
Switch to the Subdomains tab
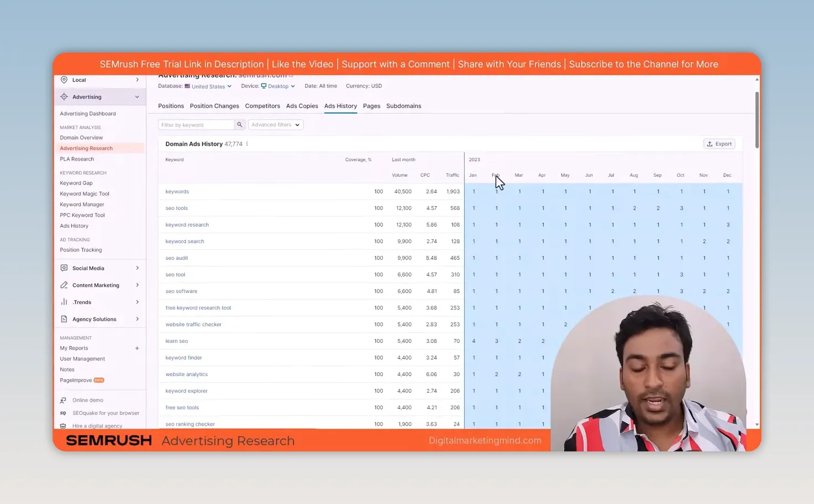coord(404,106)
